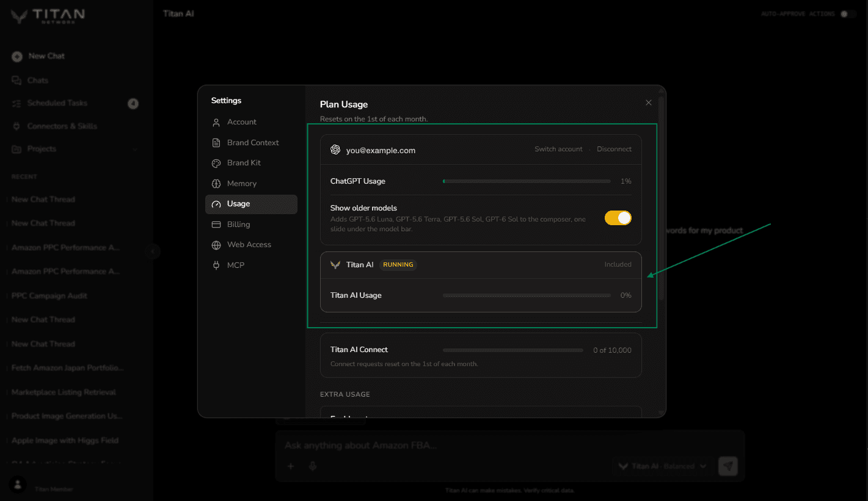The width and height of the screenshot is (868, 501).
Task: Click the Scheduled Tasks count badge 4
Action: 133,104
